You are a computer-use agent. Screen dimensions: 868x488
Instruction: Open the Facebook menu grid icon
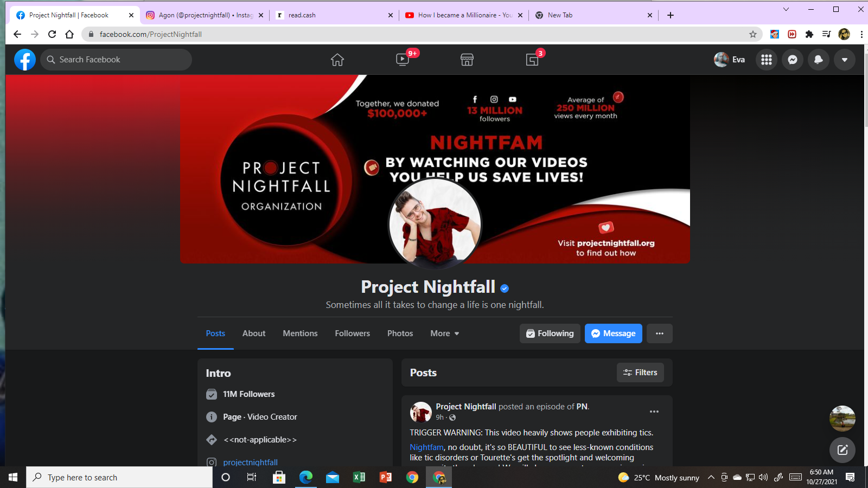point(767,60)
